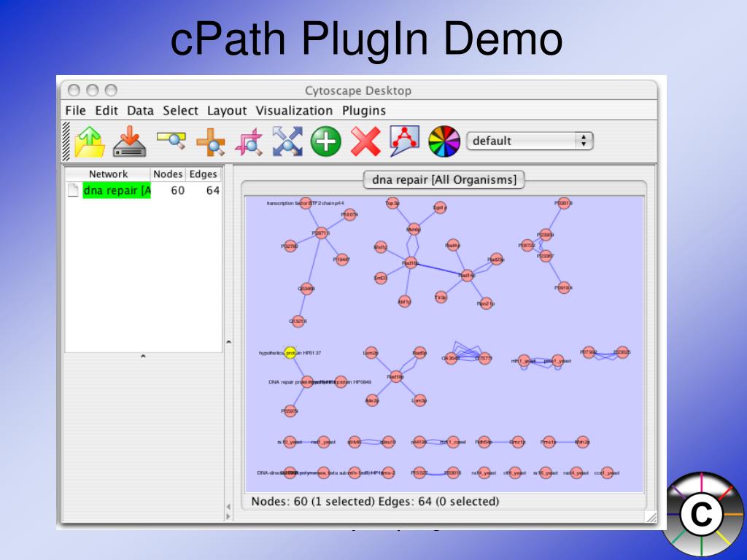Open the default visual style dropdown
Image resolution: width=747 pixels, height=560 pixels.
(x=530, y=141)
